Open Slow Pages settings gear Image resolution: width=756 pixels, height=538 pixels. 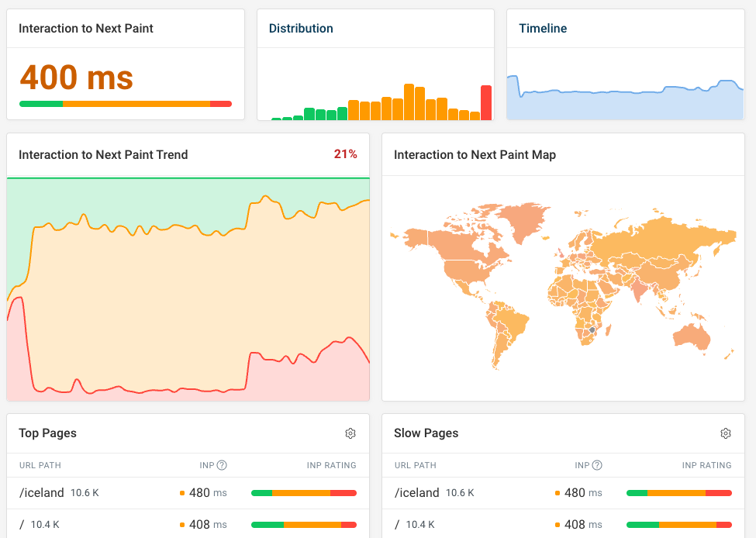pyautogui.click(x=726, y=433)
